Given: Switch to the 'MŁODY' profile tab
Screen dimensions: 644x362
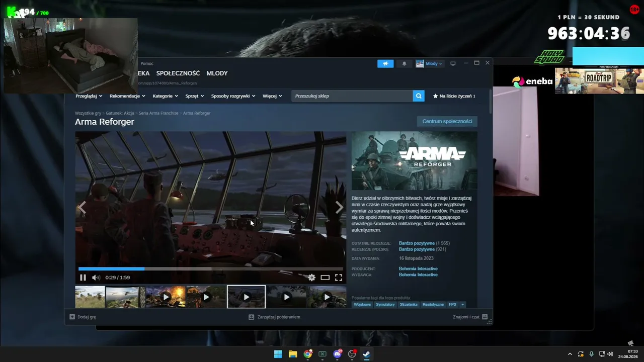Looking at the screenshot, I should [217, 73].
